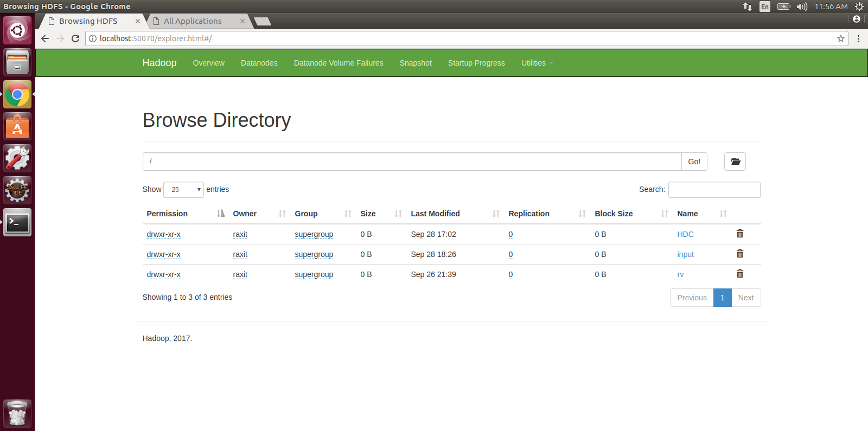Open the Datanodes page
868x431 pixels.
click(259, 63)
